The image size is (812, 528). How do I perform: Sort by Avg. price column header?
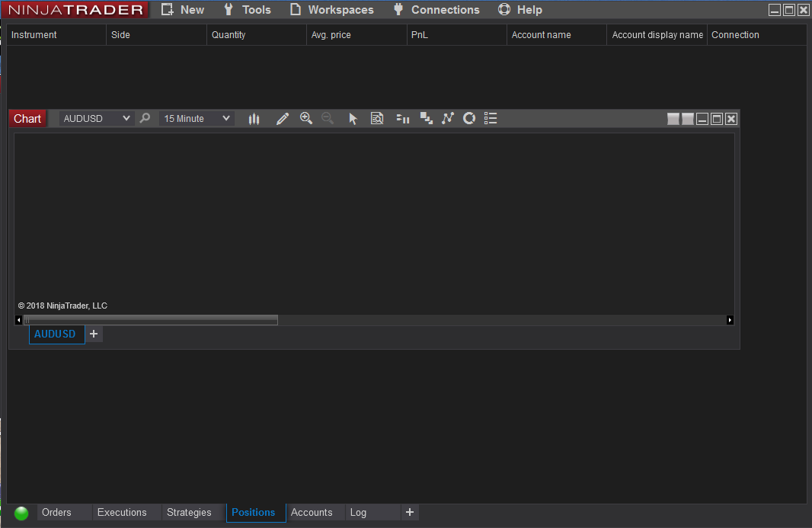coord(356,35)
